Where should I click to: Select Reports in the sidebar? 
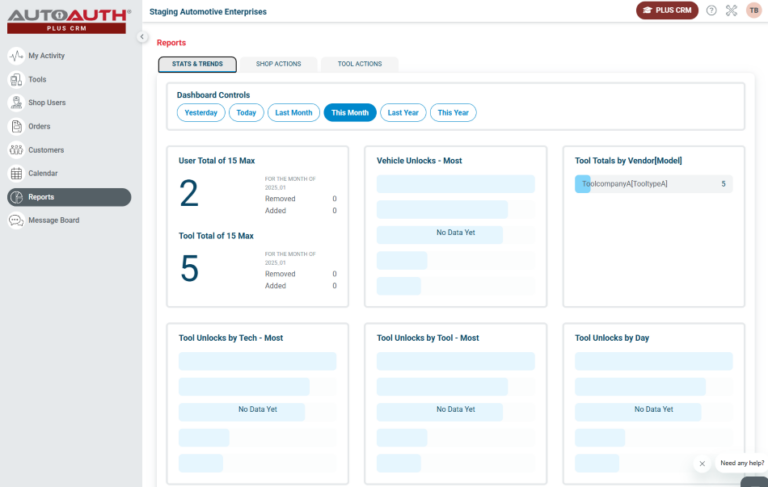69,197
